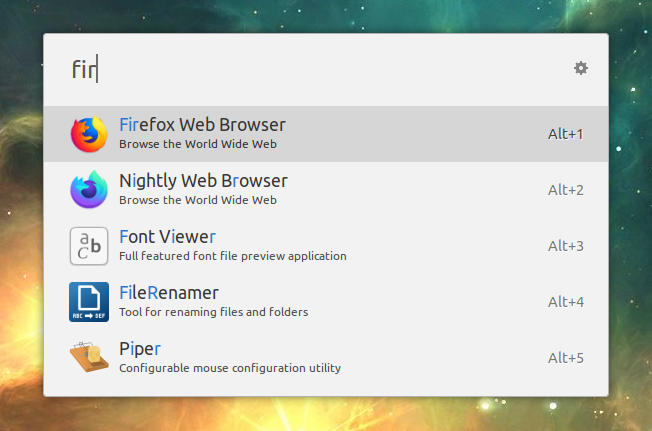Image resolution: width=652 pixels, height=431 pixels.
Task: Open the Font Viewer result
Action: coord(326,246)
